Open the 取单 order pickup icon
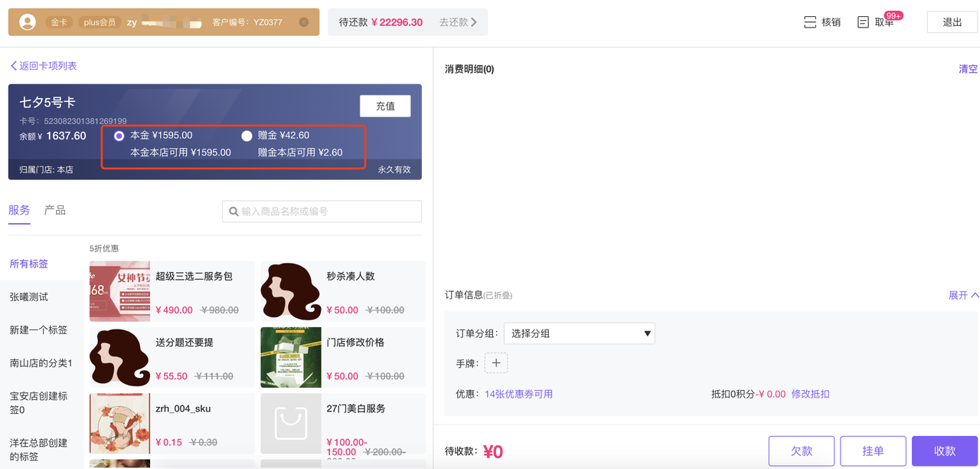Viewport: 980px width, 469px height. [864, 22]
